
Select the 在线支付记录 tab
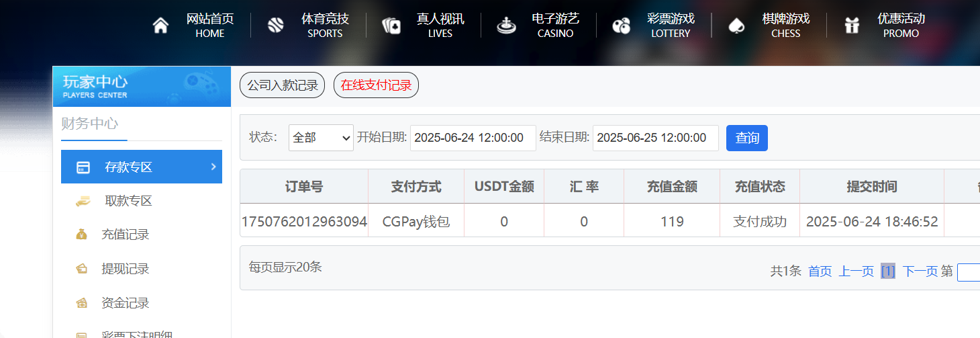click(x=376, y=85)
